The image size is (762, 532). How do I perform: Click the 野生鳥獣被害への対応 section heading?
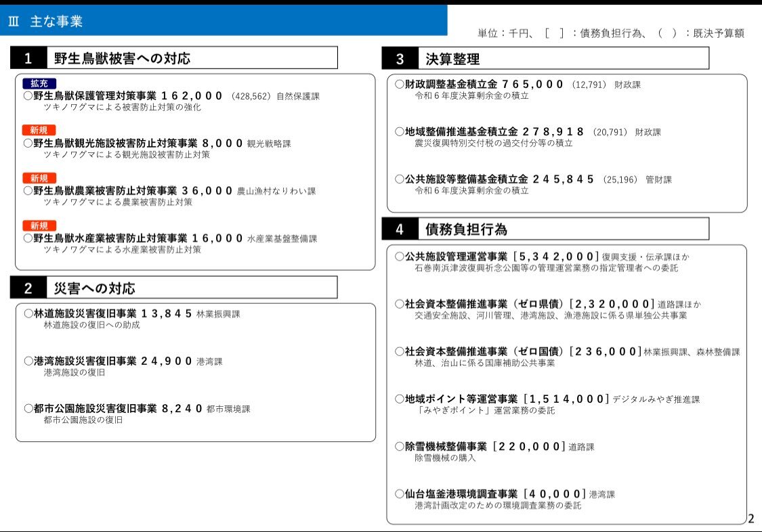point(123,58)
